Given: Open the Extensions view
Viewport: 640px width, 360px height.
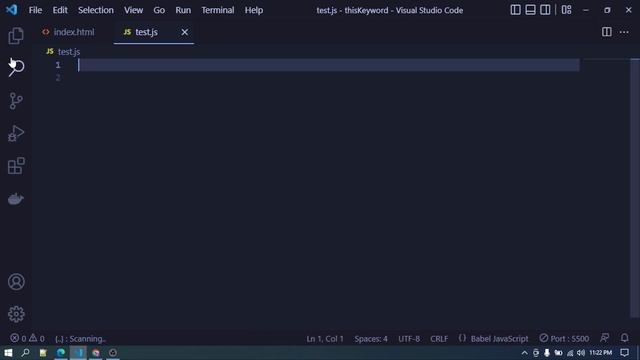Looking at the screenshot, I should pos(16,166).
